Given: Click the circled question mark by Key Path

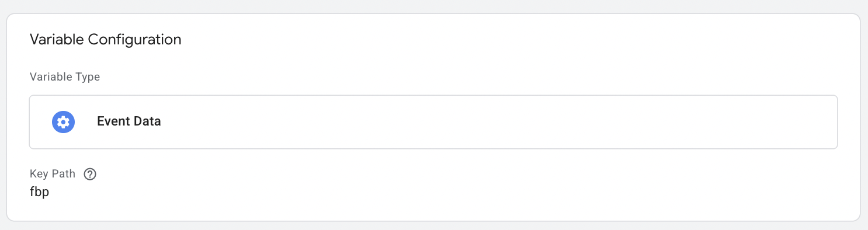Looking at the screenshot, I should [90, 174].
